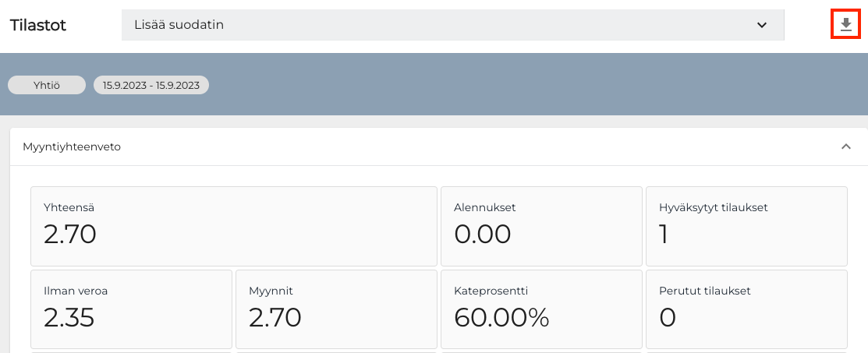868x353 pixels.
Task: Click the download statistics icon
Action: pyautogui.click(x=846, y=26)
